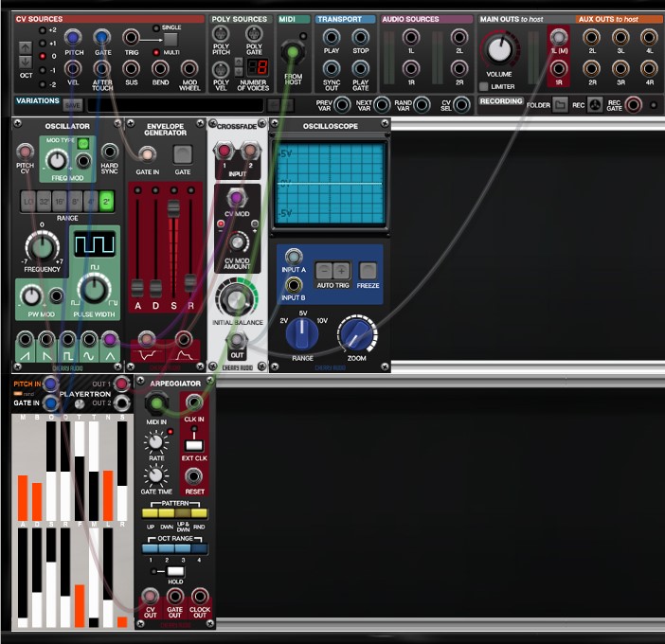The image size is (665, 644).
Task: Select the +2 octave radio LED
Action: click(43, 30)
